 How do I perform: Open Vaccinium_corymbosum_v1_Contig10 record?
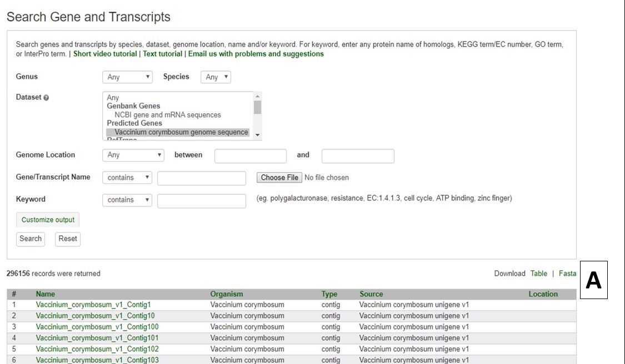[95, 316]
